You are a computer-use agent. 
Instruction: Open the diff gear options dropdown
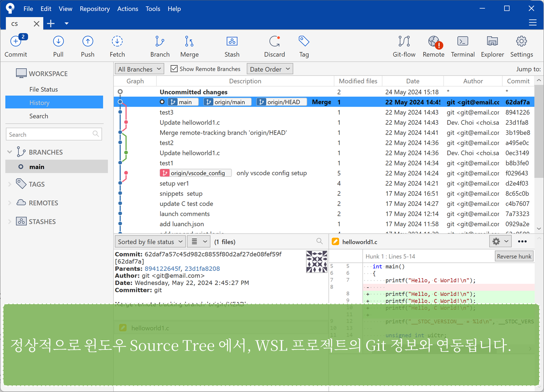point(500,241)
